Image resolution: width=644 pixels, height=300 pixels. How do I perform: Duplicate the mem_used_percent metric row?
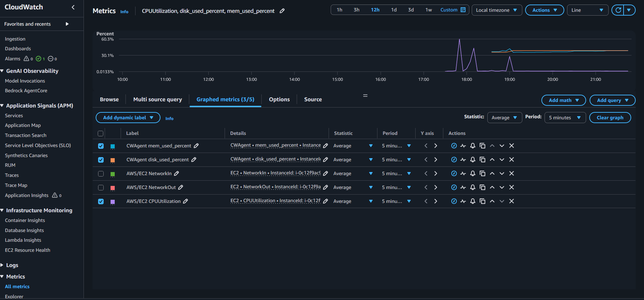482,146
